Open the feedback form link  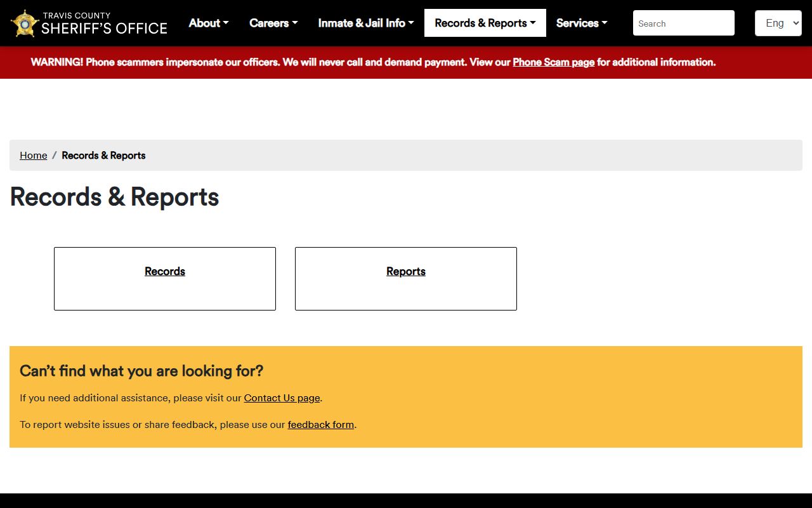[x=320, y=425]
